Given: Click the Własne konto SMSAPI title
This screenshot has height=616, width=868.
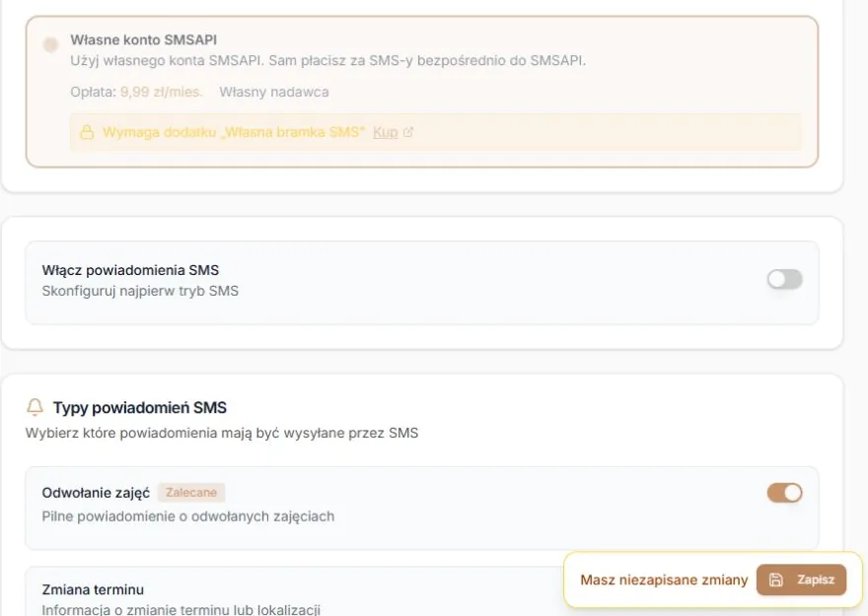Looking at the screenshot, I should point(143,39).
